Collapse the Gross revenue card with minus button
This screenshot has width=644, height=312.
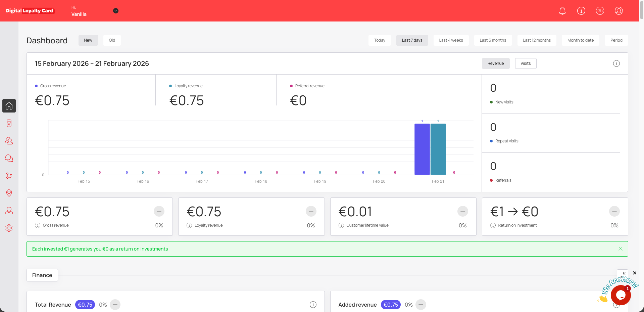(x=159, y=211)
